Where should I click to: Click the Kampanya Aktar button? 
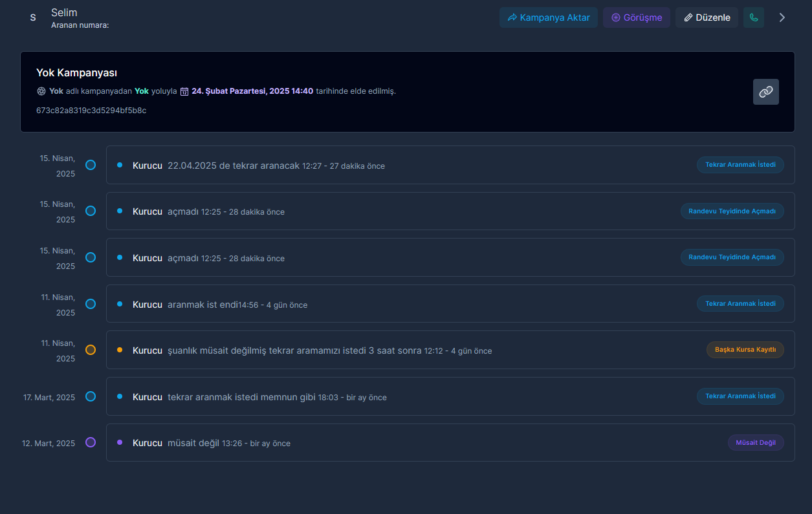click(549, 17)
